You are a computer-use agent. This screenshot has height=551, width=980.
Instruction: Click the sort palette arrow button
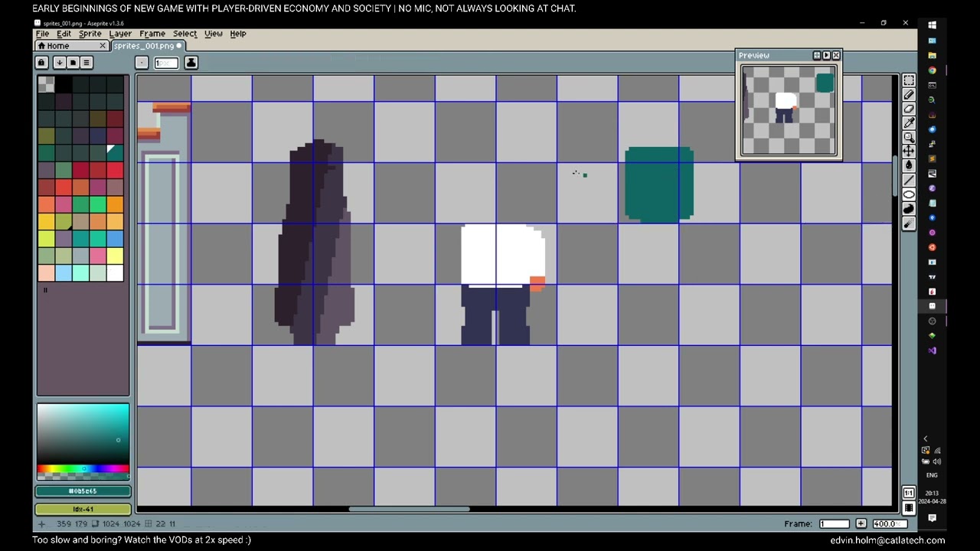(59, 63)
